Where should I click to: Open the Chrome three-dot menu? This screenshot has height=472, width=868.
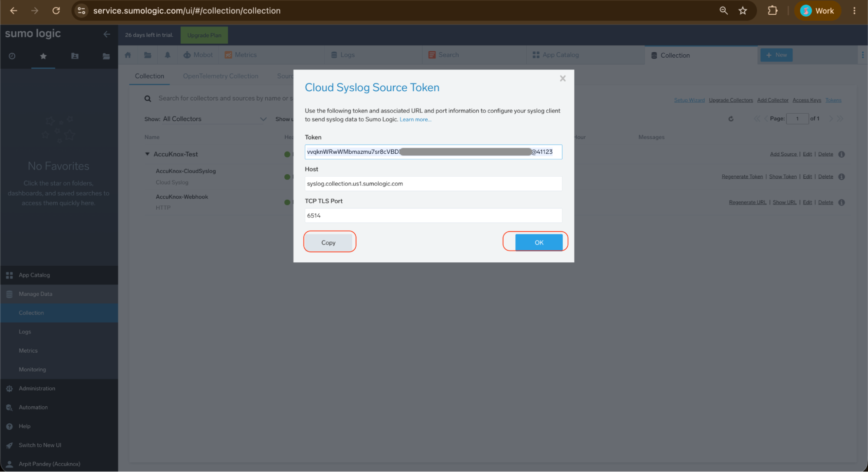pos(854,10)
